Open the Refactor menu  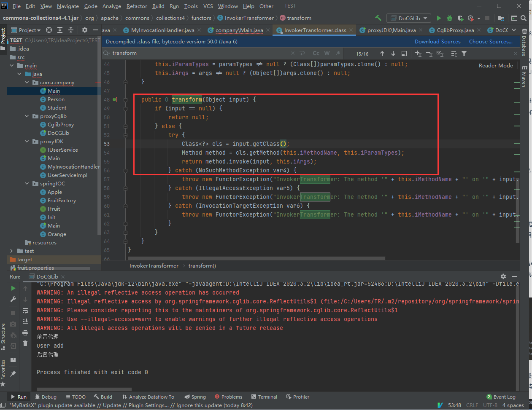[137, 6]
